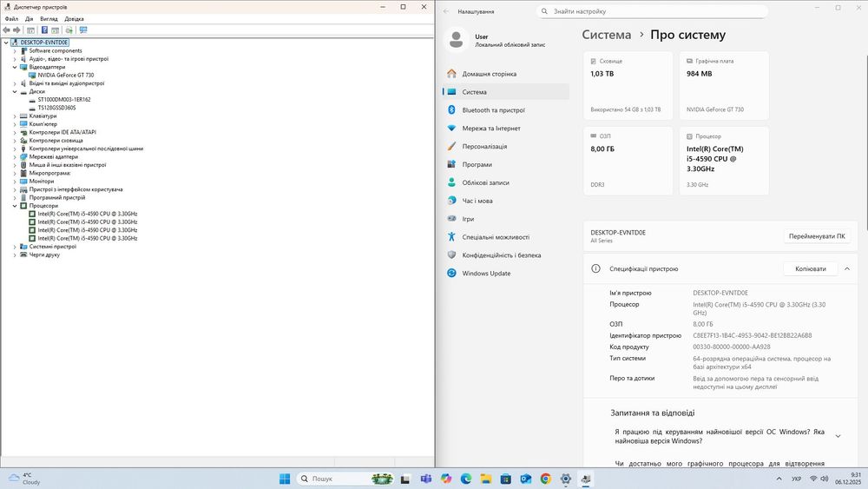Open Час і мова settings
Image resolution: width=868 pixels, height=489 pixels.
click(x=506, y=201)
